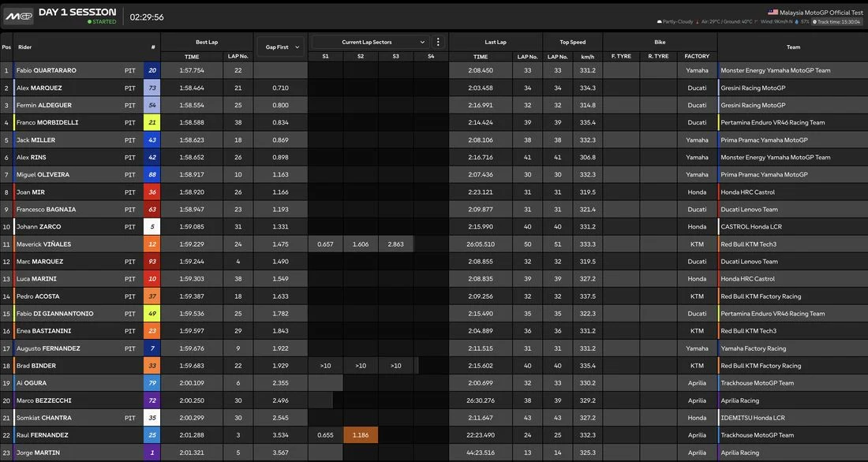This screenshot has height=462, width=868.
Task: Select rider Franco MORBIDELLI
Action: tap(47, 122)
